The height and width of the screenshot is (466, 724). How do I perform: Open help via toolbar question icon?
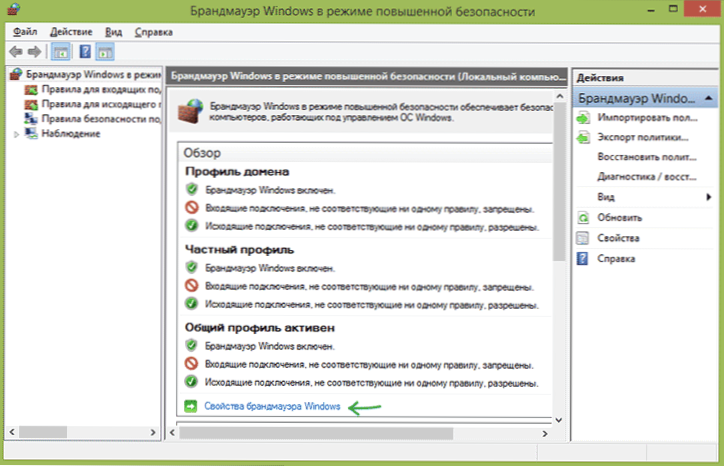click(x=85, y=51)
